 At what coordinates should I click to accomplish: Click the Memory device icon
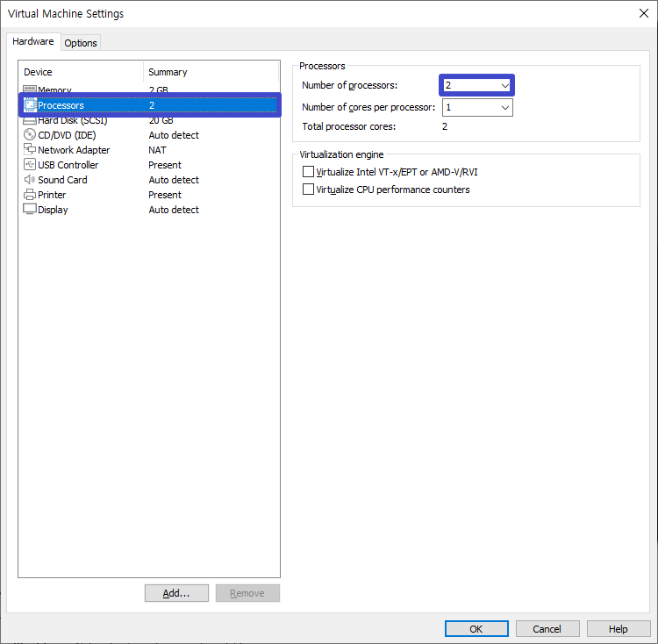tap(29, 89)
